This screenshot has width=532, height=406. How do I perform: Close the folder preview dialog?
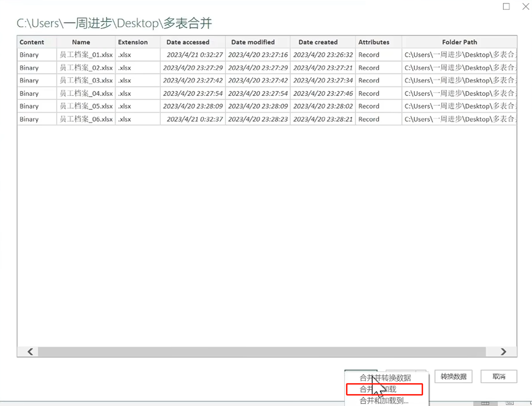(x=526, y=6)
